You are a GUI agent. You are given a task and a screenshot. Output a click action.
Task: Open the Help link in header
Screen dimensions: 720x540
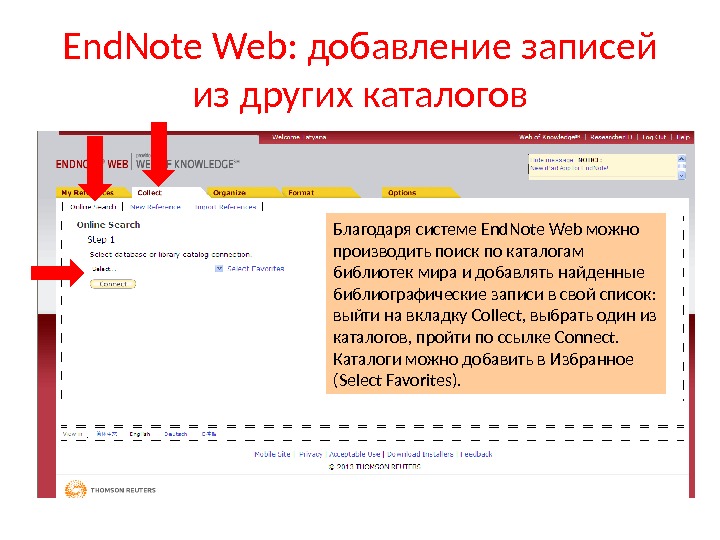(683, 137)
